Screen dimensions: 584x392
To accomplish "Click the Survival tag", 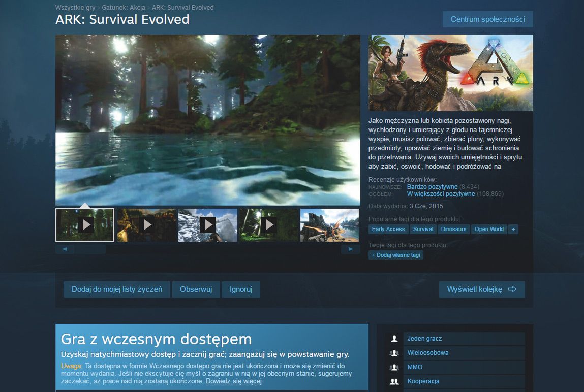I will tap(423, 229).
